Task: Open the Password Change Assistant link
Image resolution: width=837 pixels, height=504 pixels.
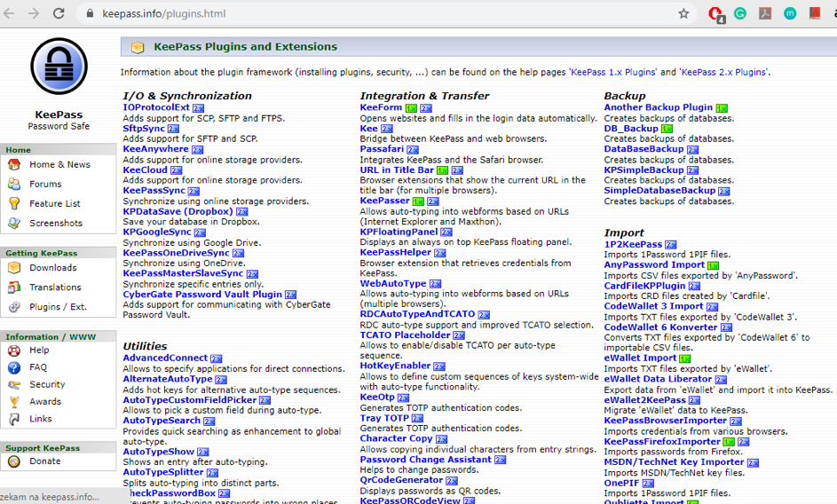Action: (425, 459)
